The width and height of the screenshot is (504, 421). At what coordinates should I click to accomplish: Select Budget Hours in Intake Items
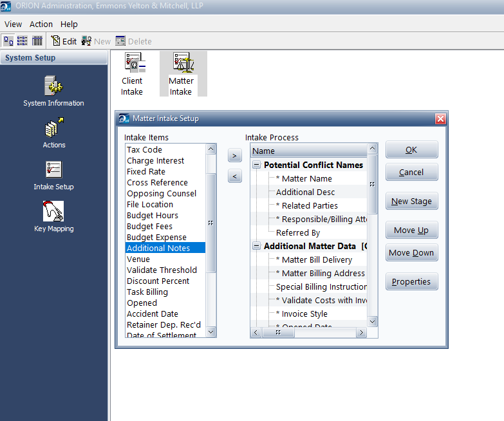(x=165, y=215)
